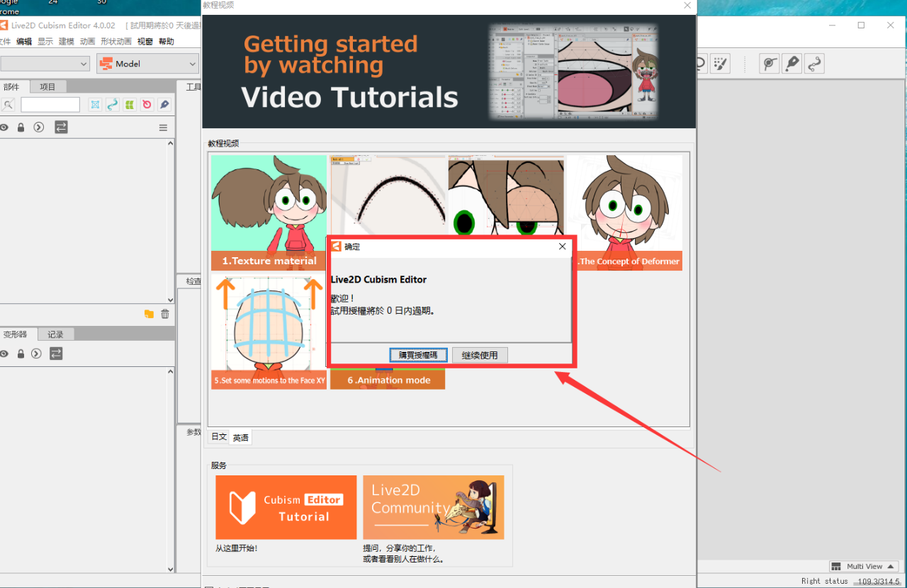Open the 视窗 menu
The width and height of the screenshot is (907, 588).
[x=145, y=42]
